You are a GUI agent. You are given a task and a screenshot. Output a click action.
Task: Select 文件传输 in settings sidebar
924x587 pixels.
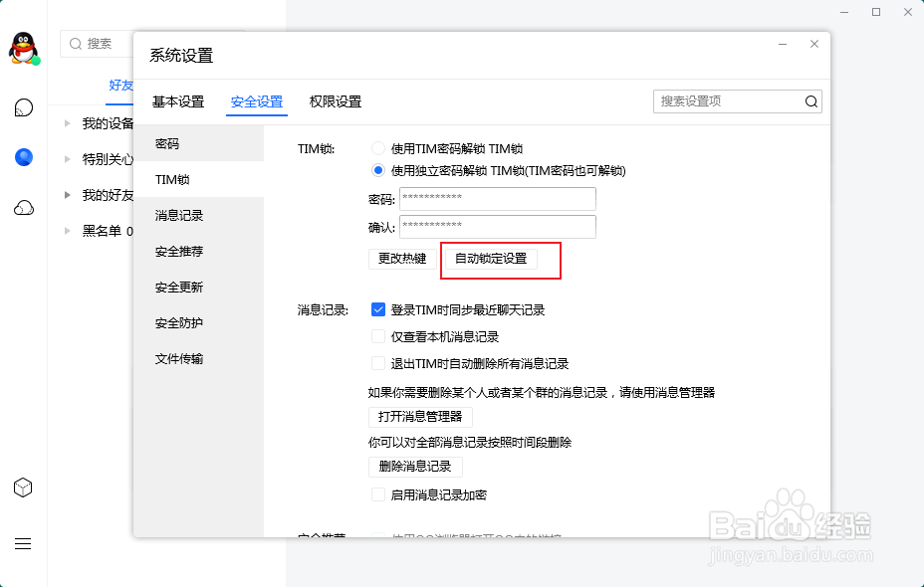(198, 359)
